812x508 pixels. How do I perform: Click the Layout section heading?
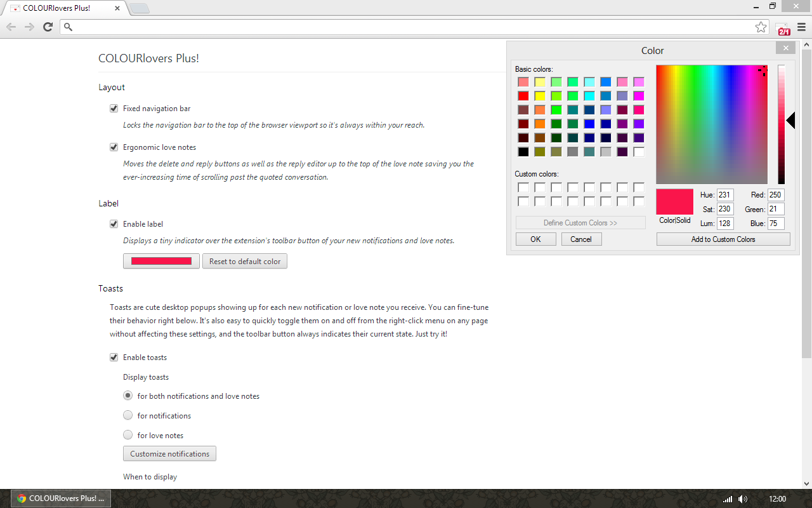pos(112,88)
